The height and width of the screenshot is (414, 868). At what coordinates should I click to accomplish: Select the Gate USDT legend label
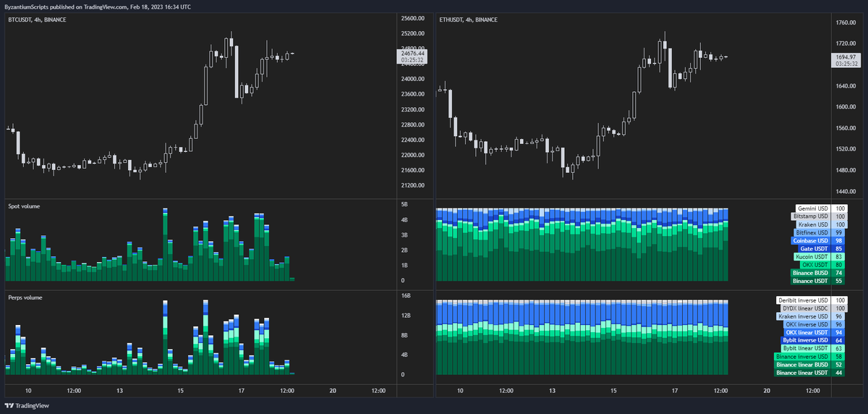[814, 248]
